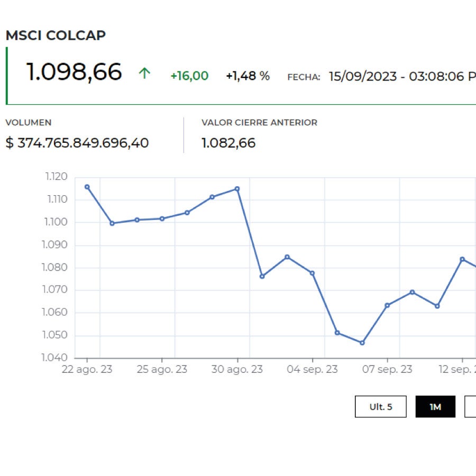Click the data point above 04 sep. 23
This screenshot has width=476, height=476.
[312, 273]
